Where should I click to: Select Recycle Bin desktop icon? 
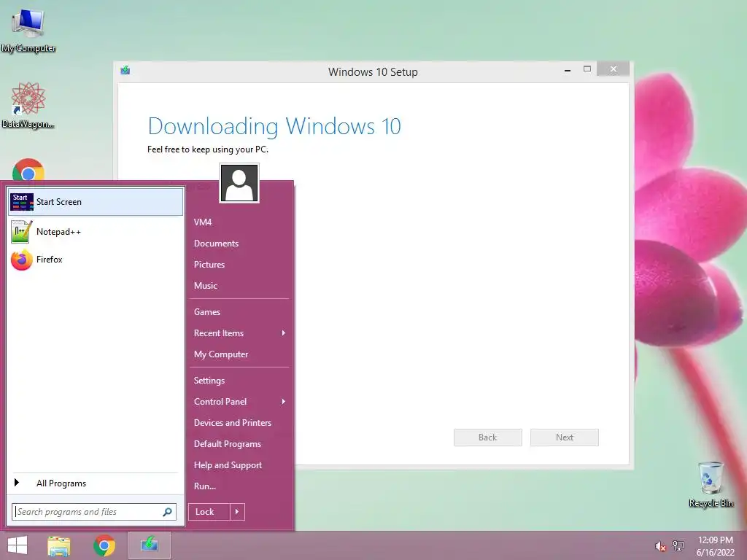pyautogui.click(x=711, y=484)
